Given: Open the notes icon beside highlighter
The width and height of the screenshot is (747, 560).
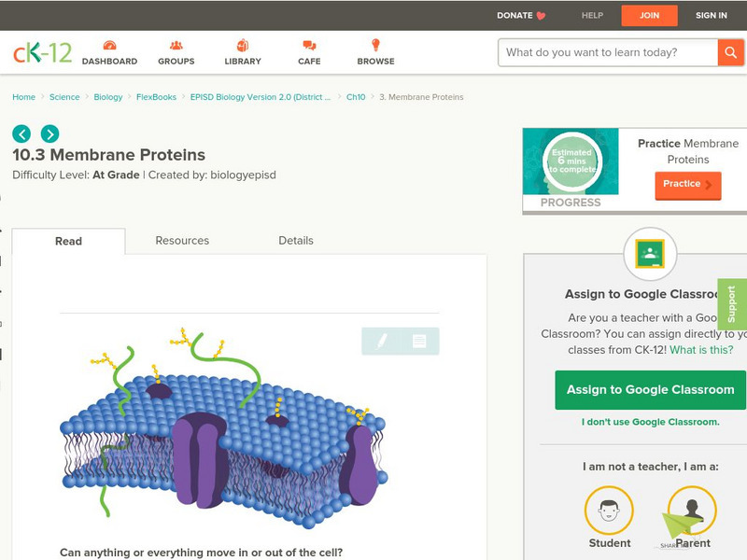Looking at the screenshot, I should point(419,342).
